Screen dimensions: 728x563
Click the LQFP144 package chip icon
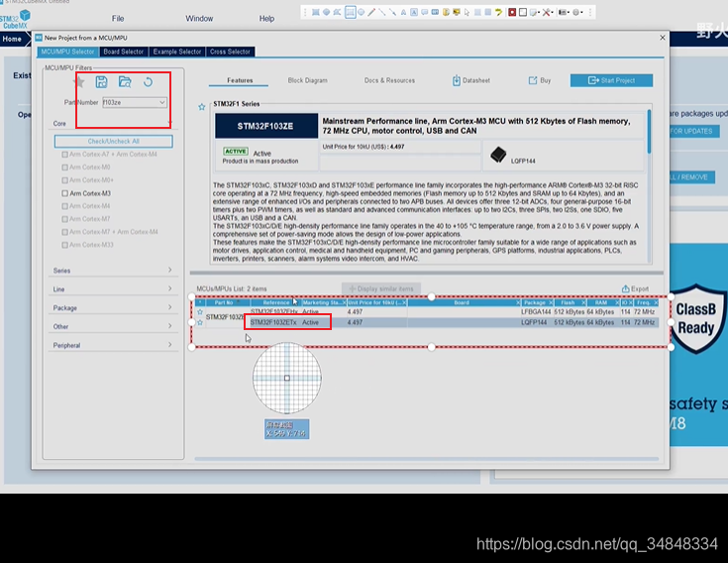[x=498, y=155]
